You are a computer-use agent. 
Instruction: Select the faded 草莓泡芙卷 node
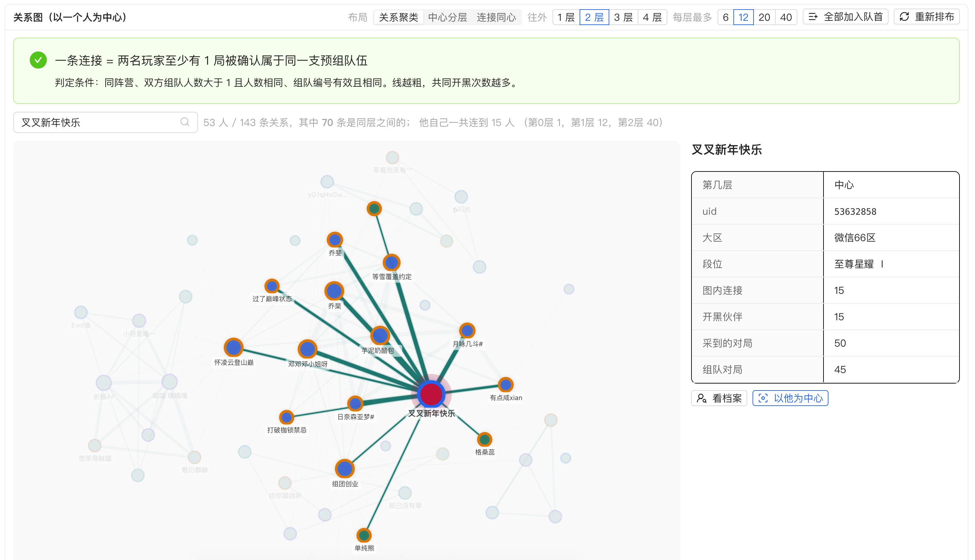pyautogui.click(x=392, y=157)
